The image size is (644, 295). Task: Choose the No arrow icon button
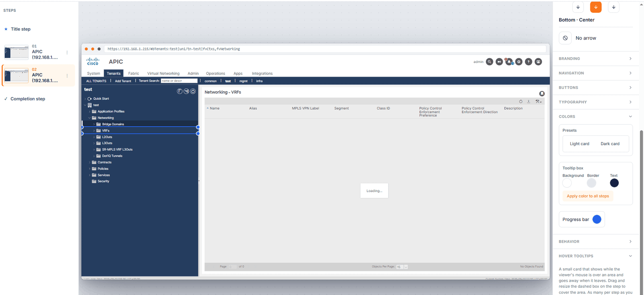566,38
